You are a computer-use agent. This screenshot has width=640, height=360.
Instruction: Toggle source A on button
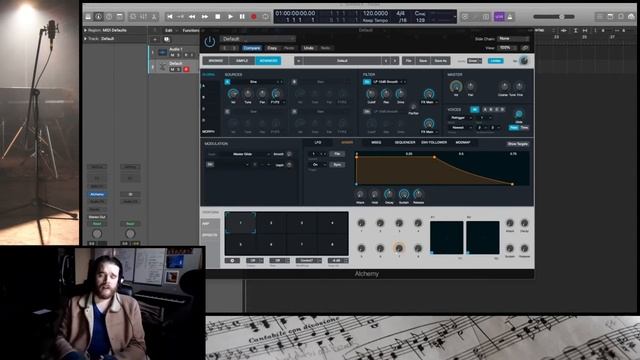point(227,82)
